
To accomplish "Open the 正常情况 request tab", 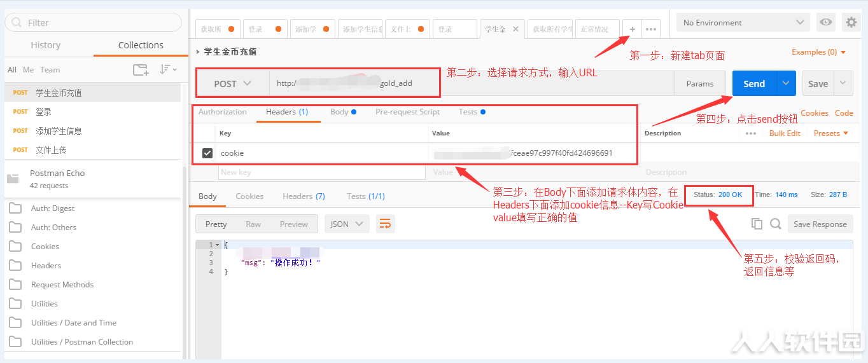I will [x=597, y=29].
